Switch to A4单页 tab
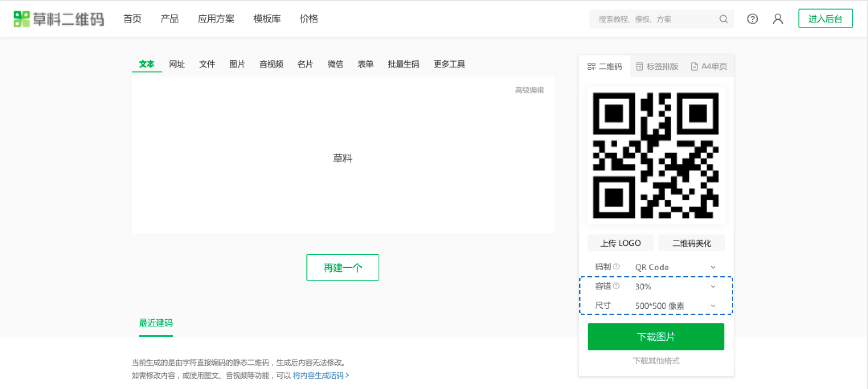This screenshot has width=868, height=389. coord(709,66)
